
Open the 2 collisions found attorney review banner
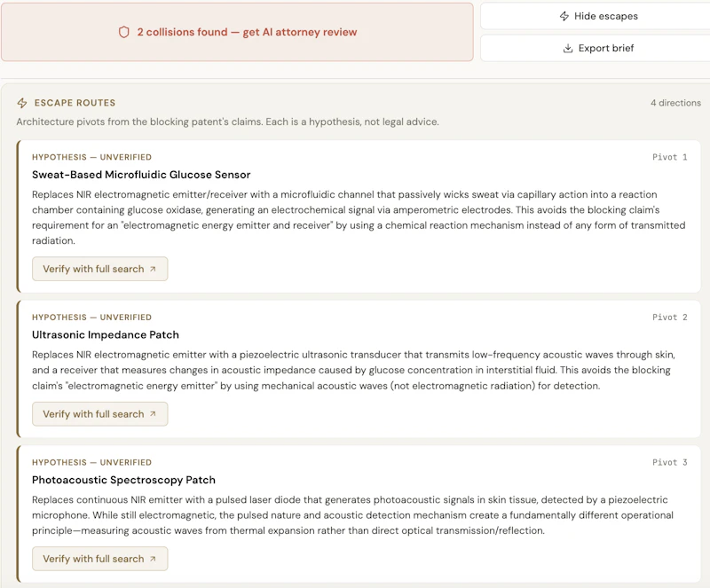[x=237, y=32]
